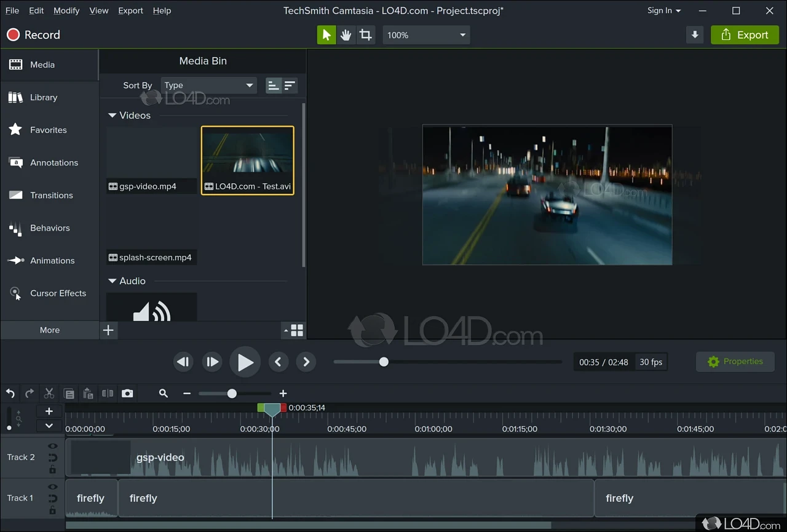Toggle Track 1 magnetic snapping
Screen dimensions: 787x532
[52, 498]
